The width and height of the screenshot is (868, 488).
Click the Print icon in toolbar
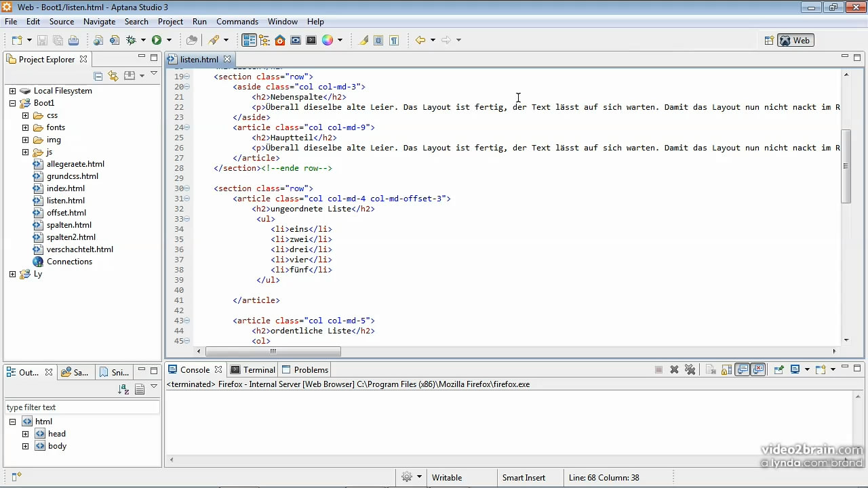(x=73, y=40)
